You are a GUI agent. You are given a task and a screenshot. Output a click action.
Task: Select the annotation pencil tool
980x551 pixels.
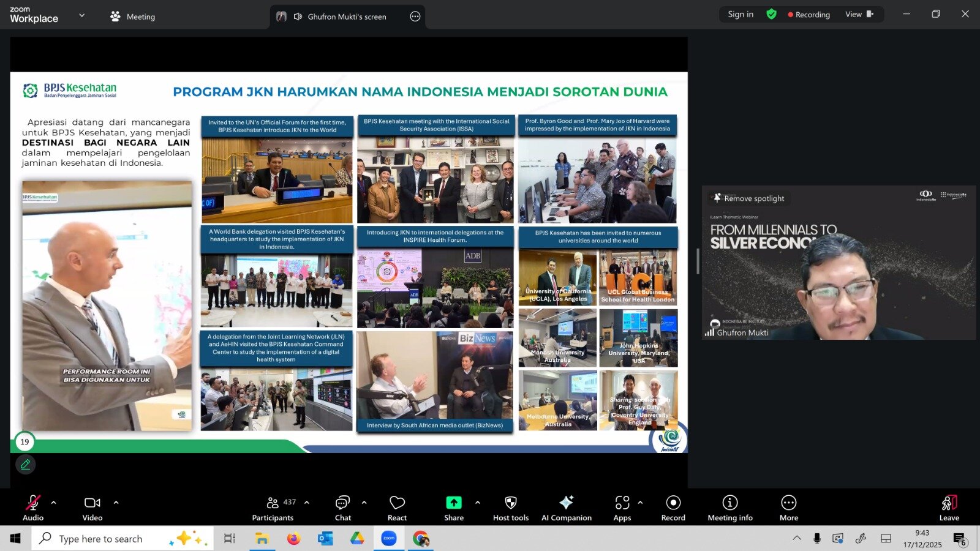click(25, 464)
